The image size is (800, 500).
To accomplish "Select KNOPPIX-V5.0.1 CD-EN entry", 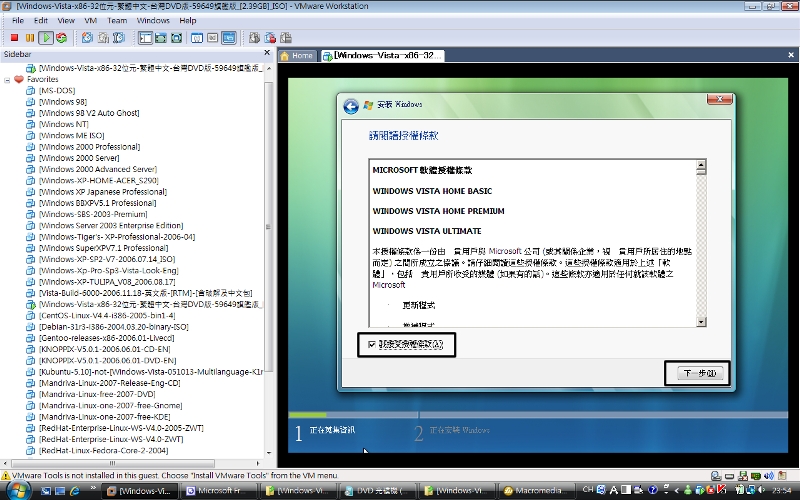I will click(x=105, y=349).
